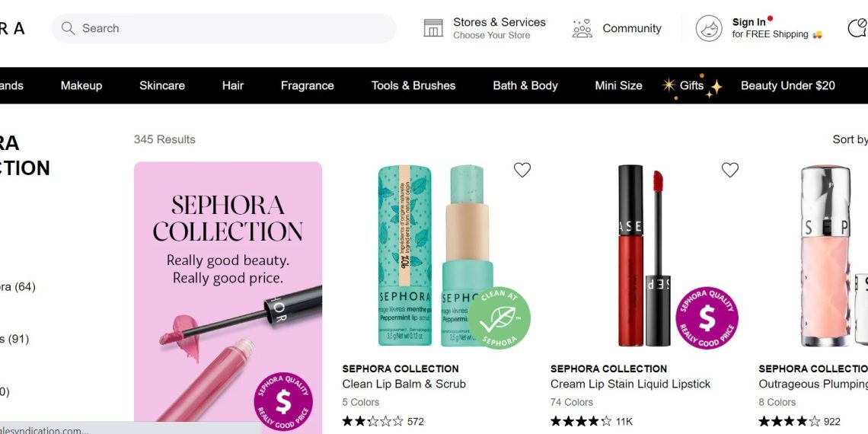The height and width of the screenshot is (434, 868).
Task: Open the Fragrance category
Action: (x=307, y=85)
